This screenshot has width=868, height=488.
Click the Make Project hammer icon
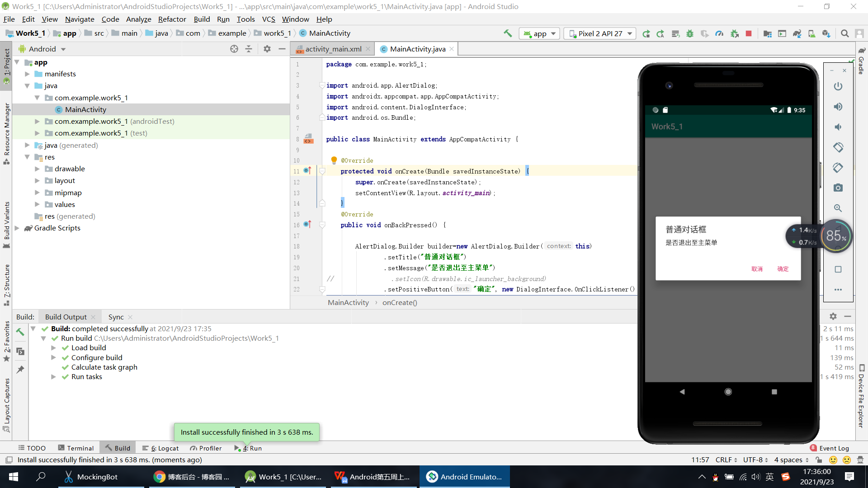[508, 33]
